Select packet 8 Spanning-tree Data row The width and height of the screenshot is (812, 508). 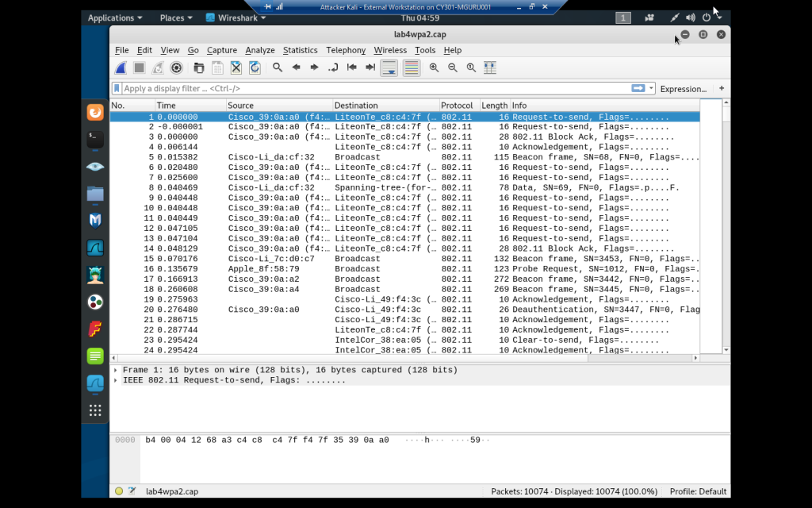(404, 187)
